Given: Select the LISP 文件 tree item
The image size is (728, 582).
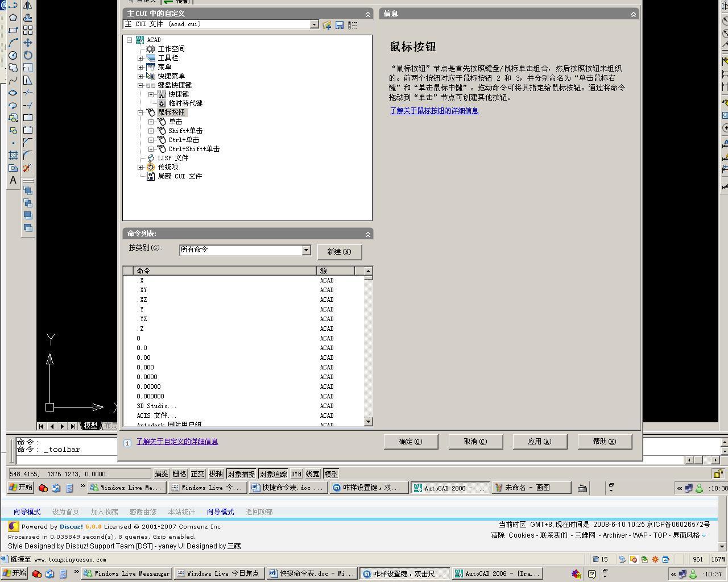Looking at the screenshot, I should 173,158.
